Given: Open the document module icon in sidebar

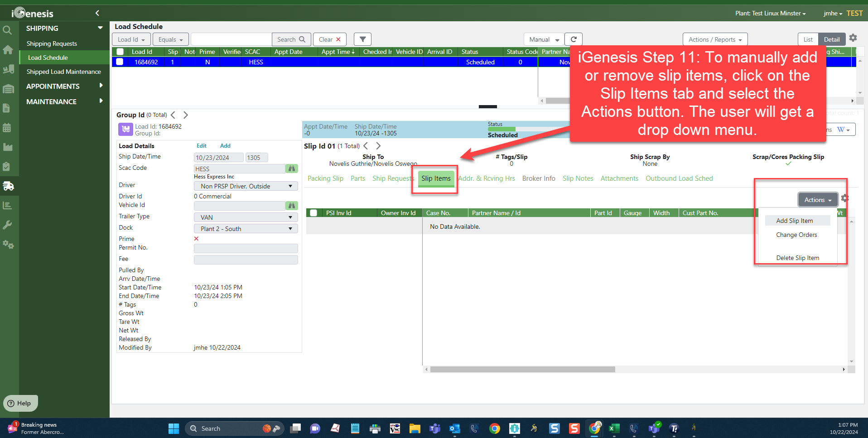Looking at the screenshot, I should point(7,108).
